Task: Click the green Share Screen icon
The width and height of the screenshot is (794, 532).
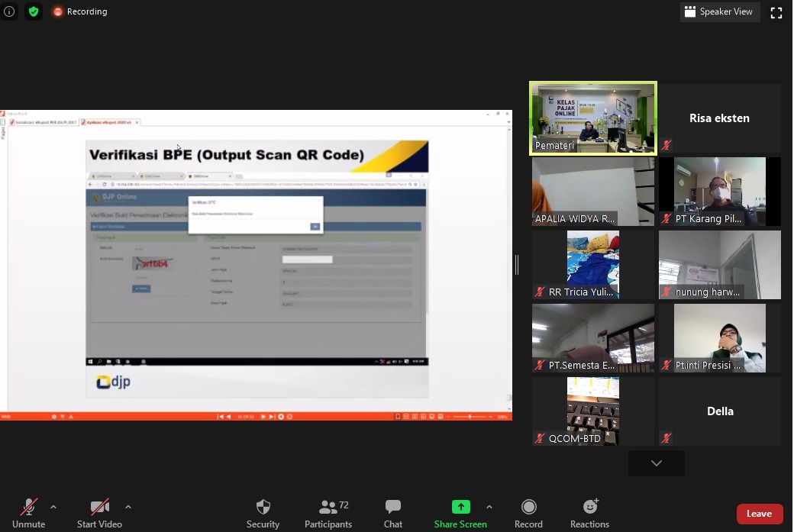Action: pyautogui.click(x=460, y=508)
